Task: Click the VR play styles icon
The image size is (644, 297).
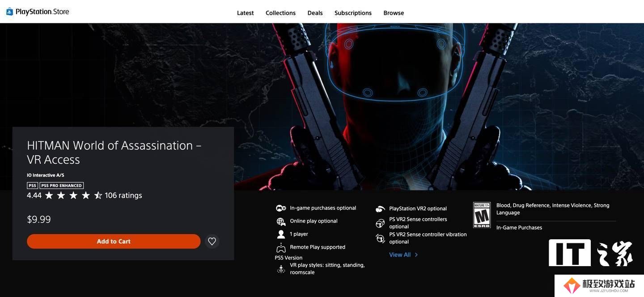Action: click(x=281, y=269)
